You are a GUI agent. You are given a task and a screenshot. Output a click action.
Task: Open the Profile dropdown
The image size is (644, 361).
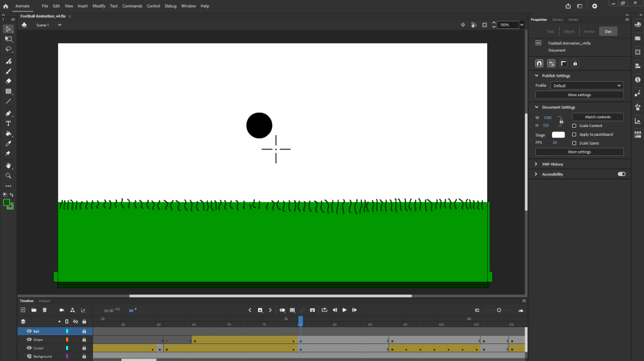point(587,86)
